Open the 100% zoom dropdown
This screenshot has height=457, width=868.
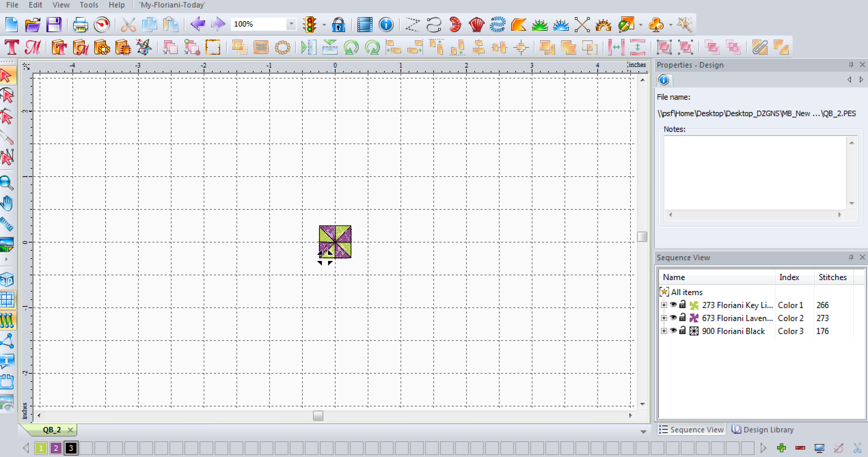click(291, 24)
